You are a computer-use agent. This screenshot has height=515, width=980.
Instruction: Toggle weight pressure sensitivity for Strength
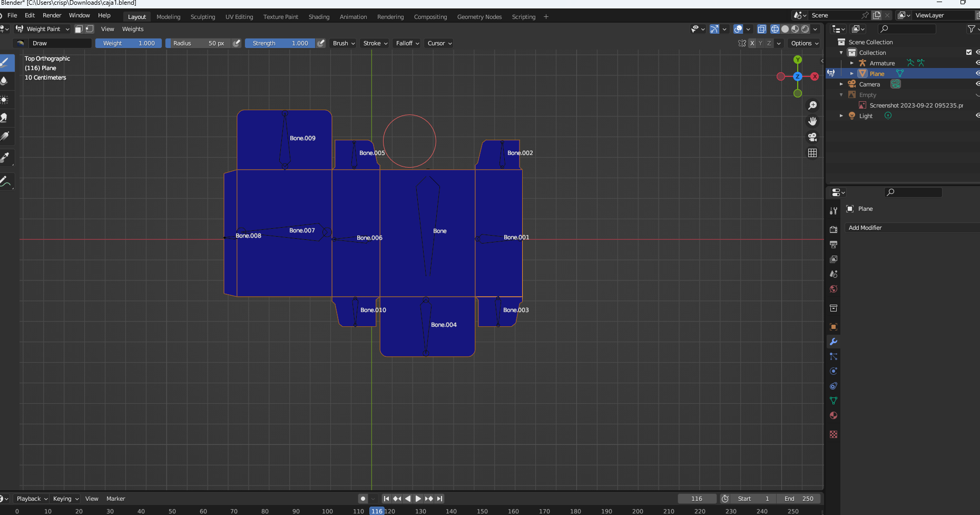[321, 43]
